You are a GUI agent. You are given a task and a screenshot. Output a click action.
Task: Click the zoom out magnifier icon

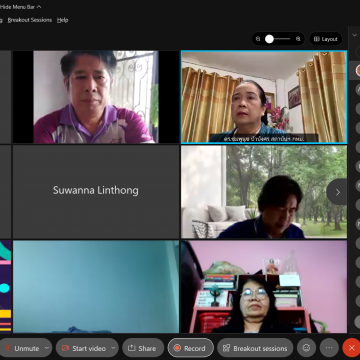258,39
